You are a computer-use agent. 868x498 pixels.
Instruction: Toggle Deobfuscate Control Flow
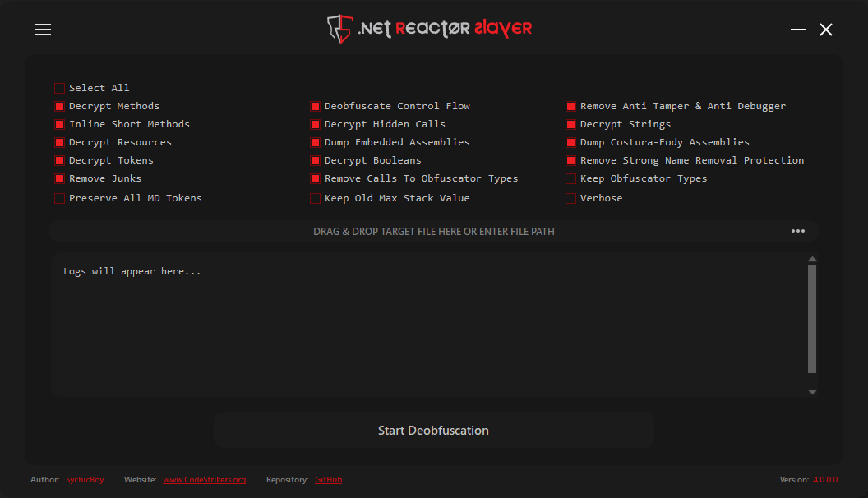[315, 106]
